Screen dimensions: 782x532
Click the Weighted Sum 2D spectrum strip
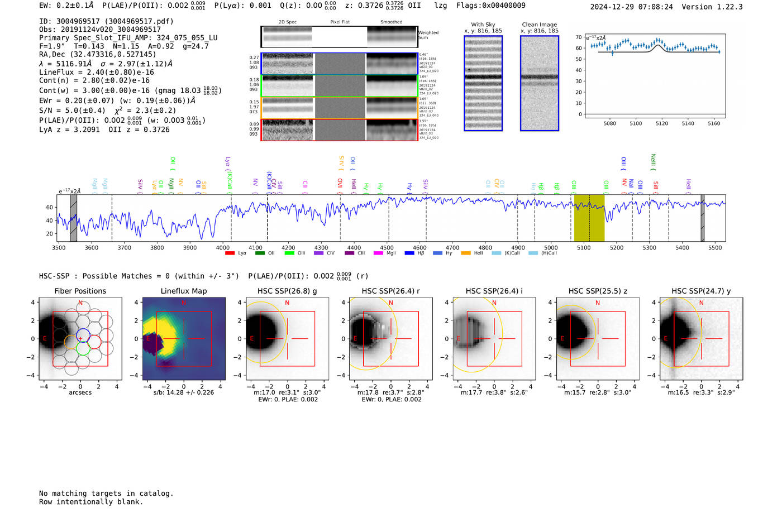(x=340, y=37)
